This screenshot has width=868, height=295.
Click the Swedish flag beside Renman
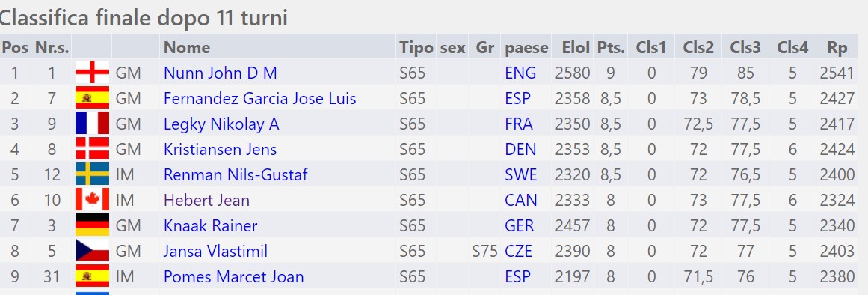pyautogui.click(x=93, y=174)
